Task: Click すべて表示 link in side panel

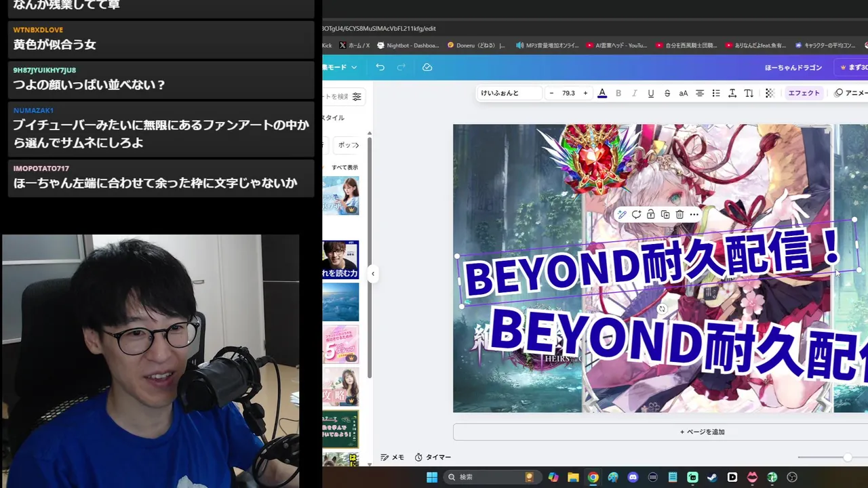Action: (x=344, y=167)
